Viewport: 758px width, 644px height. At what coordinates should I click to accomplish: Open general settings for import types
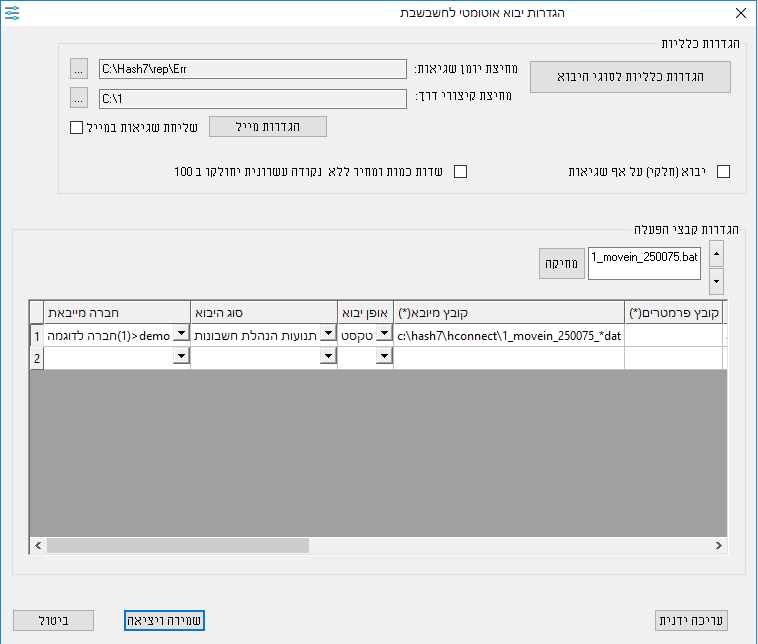[630, 77]
